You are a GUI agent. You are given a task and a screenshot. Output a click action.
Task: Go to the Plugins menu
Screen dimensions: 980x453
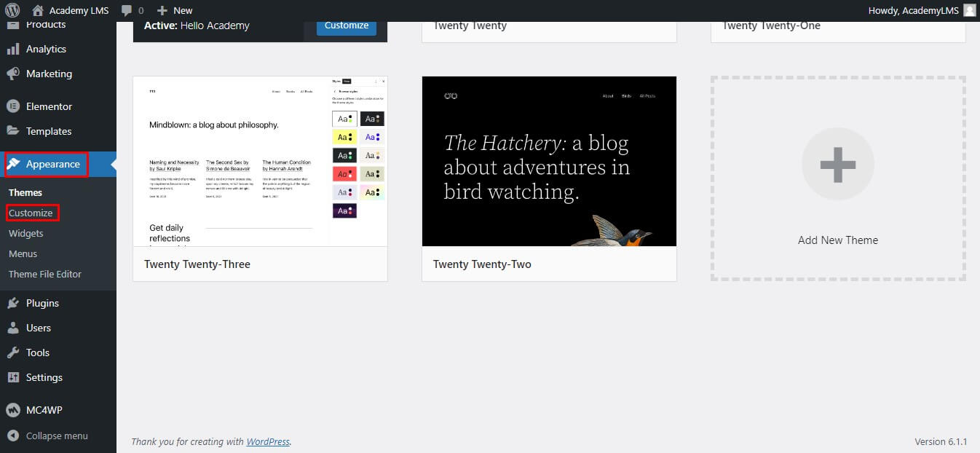[42, 303]
